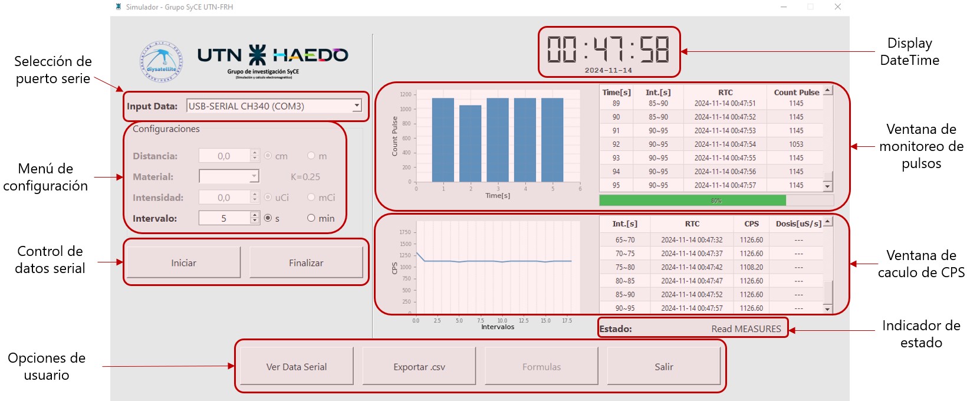980x401 pixels.
Task: Select the s interval unit radio
Action: click(x=268, y=218)
